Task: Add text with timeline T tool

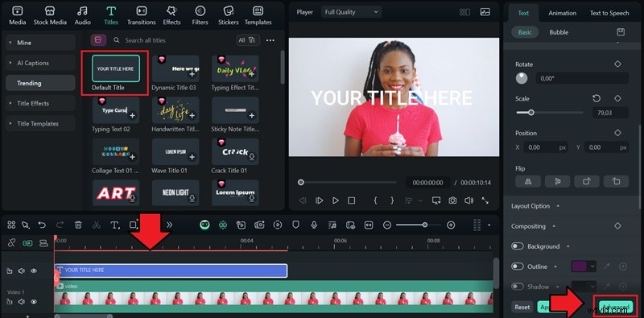Action: [x=115, y=225]
